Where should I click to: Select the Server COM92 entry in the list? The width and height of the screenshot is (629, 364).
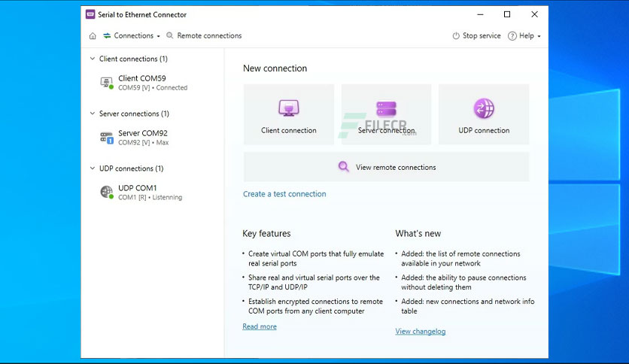(143, 137)
